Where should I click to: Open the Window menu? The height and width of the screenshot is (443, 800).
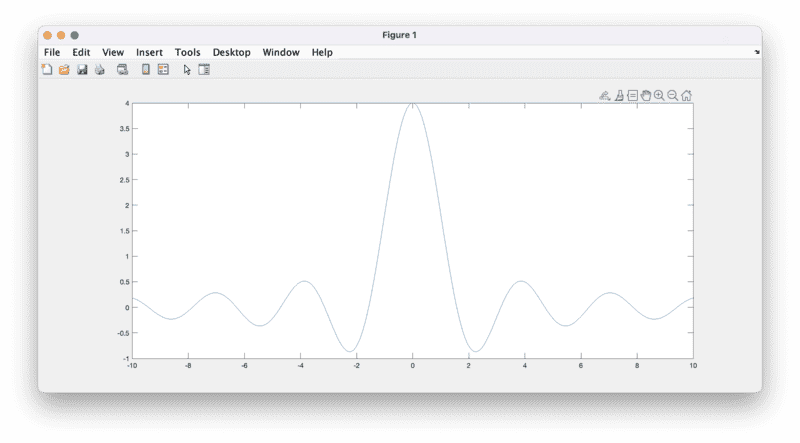tap(281, 52)
